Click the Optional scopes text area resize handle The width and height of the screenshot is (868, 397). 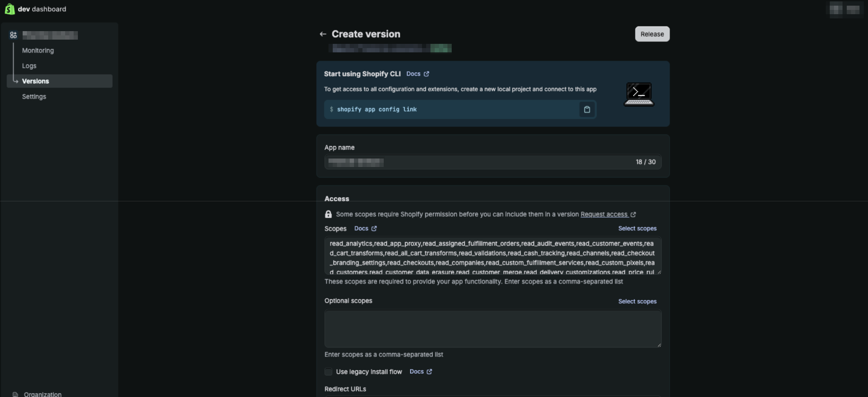pos(659,345)
